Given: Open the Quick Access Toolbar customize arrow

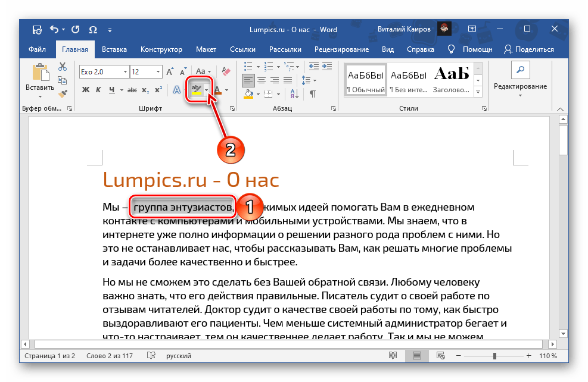Looking at the screenshot, I should tap(110, 30).
